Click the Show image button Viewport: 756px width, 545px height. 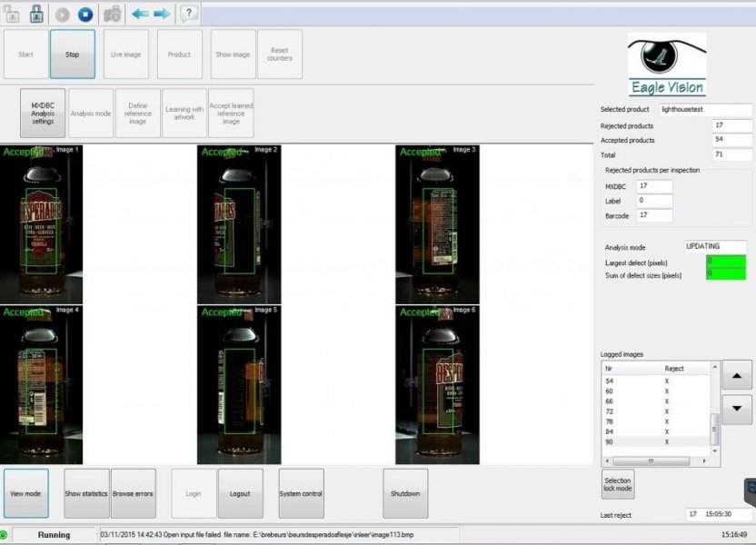pos(233,54)
